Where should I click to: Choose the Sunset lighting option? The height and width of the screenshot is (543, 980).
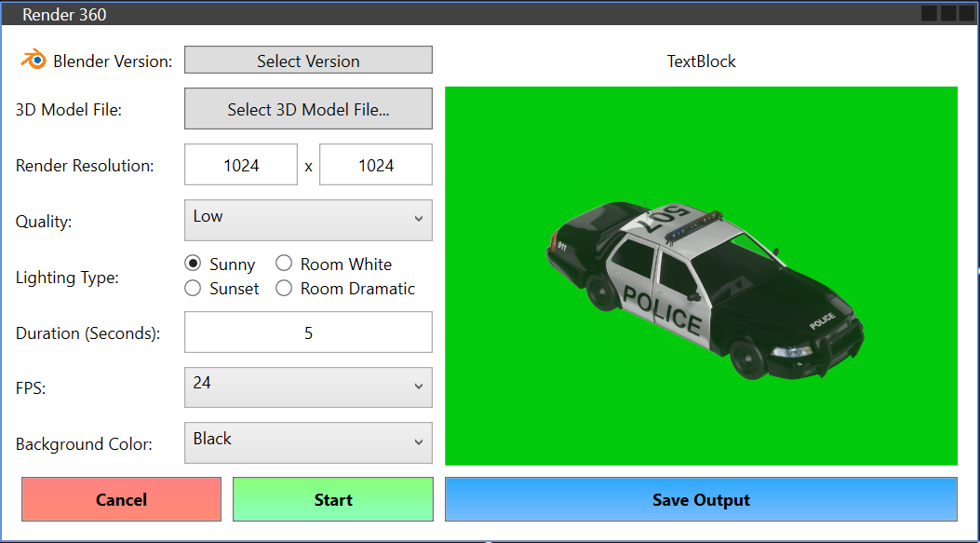pos(193,288)
